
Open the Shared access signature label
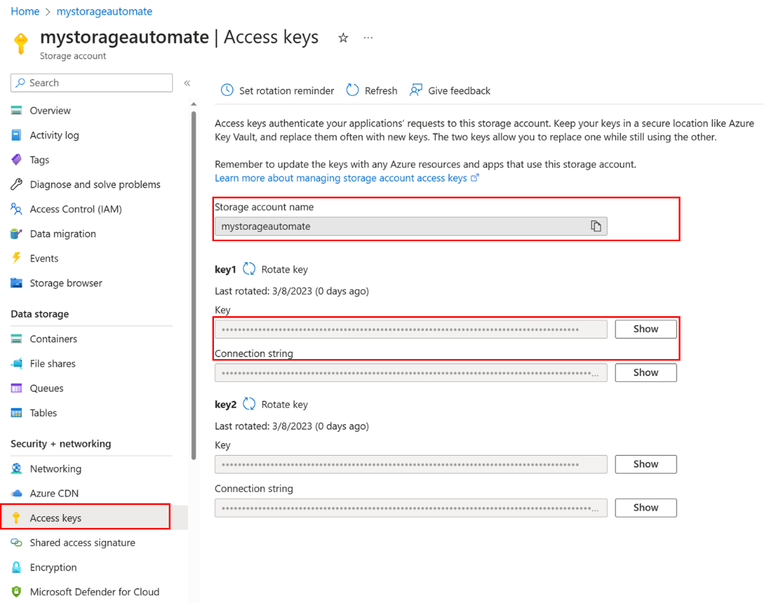click(82, 543)
